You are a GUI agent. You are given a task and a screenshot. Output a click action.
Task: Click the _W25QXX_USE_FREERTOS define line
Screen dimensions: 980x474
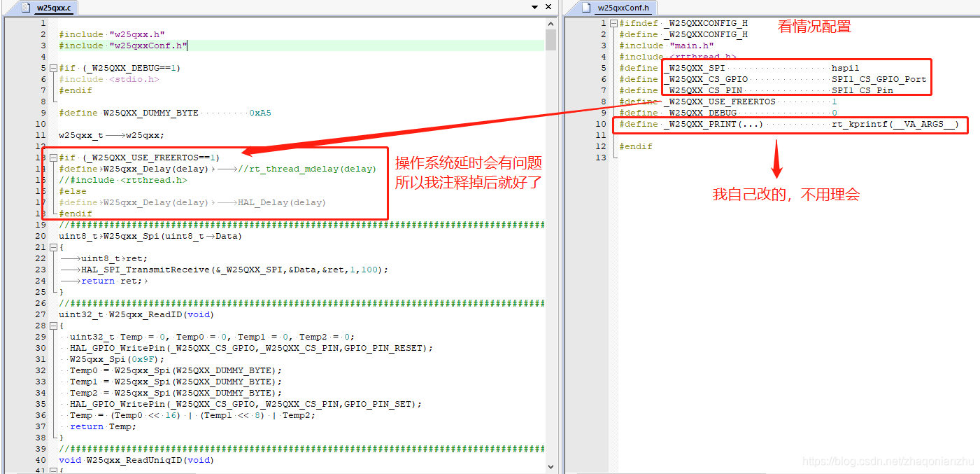pyautogui.click(x=728, y=102)
